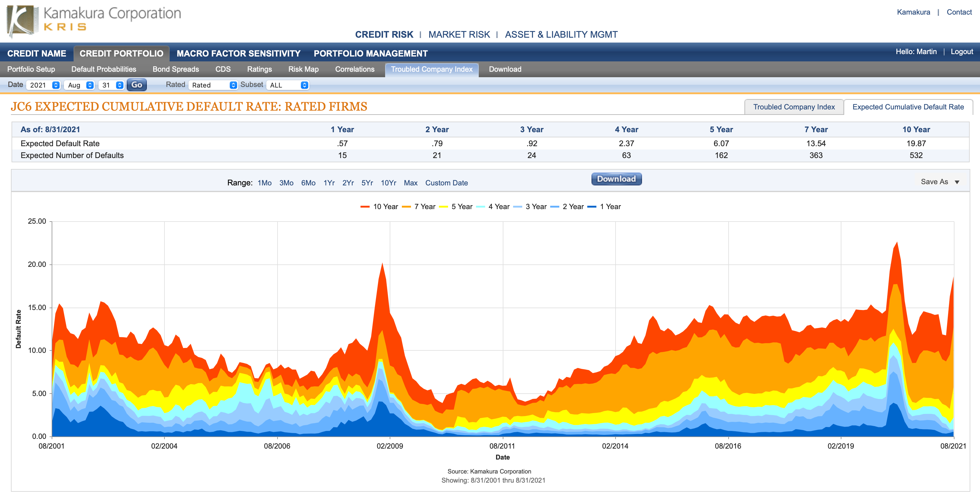The image size is (980, 496).
Task: Choose Custom Date range
Action: (446, 183)
